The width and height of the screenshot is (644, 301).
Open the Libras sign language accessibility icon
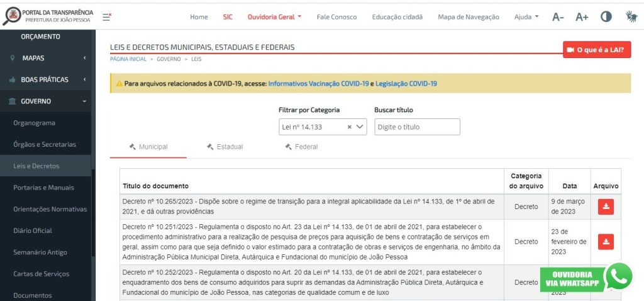click(x=631, y=16)
